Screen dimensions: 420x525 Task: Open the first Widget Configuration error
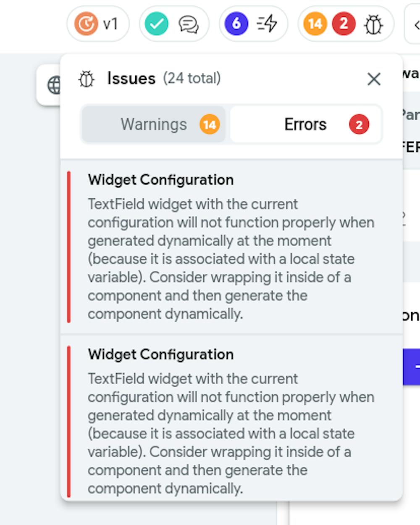[x=231, y=247]
